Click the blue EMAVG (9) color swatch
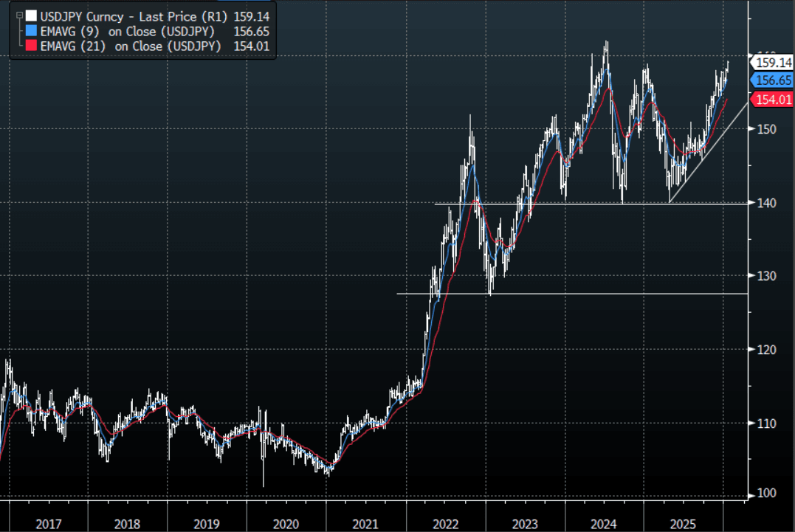 point(30,30)
